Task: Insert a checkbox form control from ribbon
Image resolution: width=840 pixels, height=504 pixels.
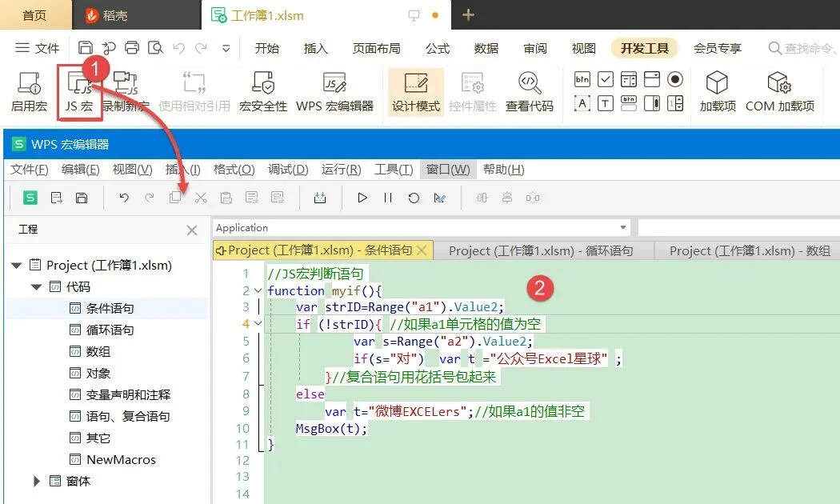Action: [606, 79]
